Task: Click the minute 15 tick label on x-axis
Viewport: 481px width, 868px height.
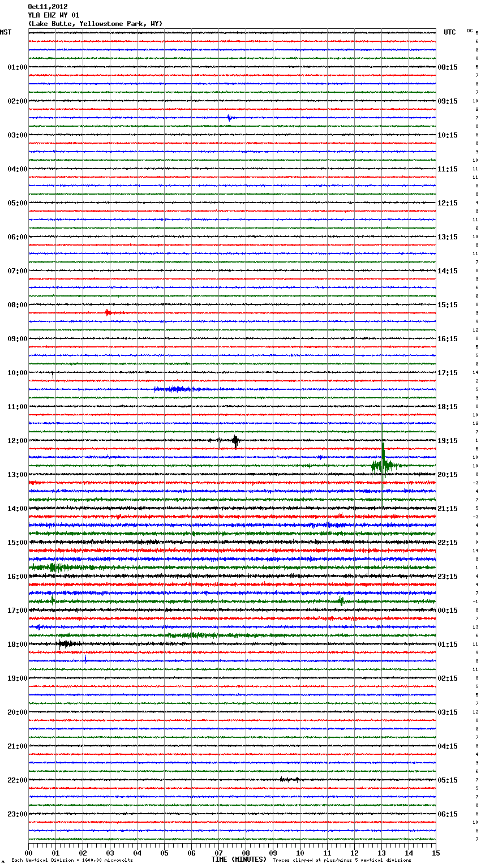Action: [436, 853]
